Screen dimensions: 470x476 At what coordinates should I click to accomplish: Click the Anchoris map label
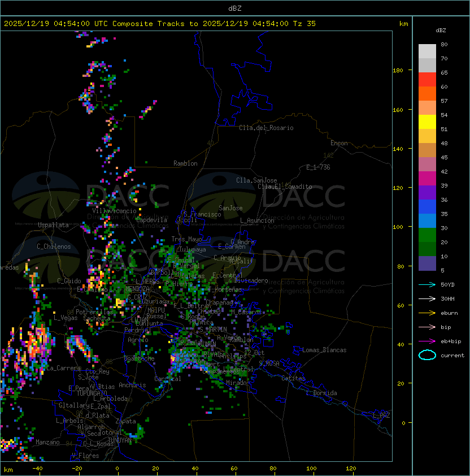pyautogui.click(x=132, y=385)
